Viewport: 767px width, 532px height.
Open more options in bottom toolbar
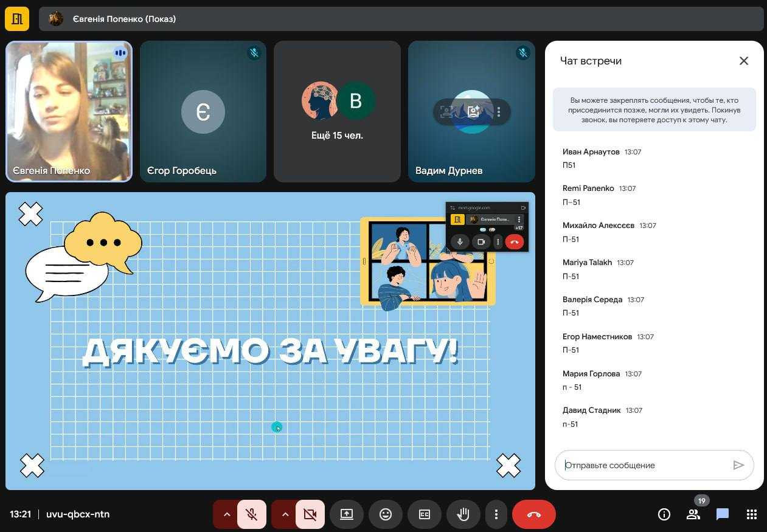pos(496,514)
